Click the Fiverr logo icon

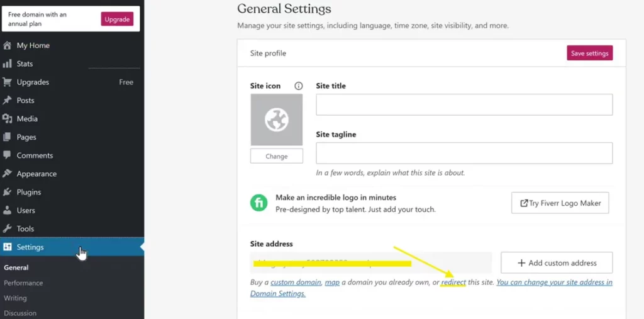coord(258,203)
